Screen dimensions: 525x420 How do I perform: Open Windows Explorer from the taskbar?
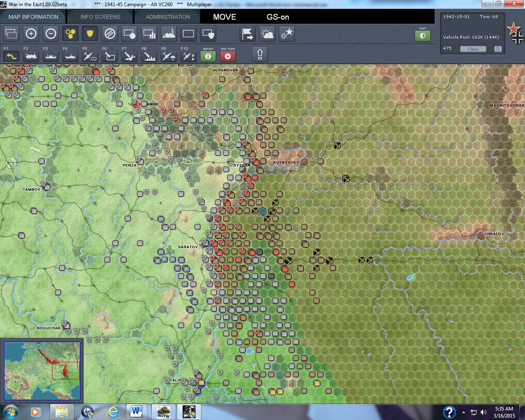click(x=62, y=412)
